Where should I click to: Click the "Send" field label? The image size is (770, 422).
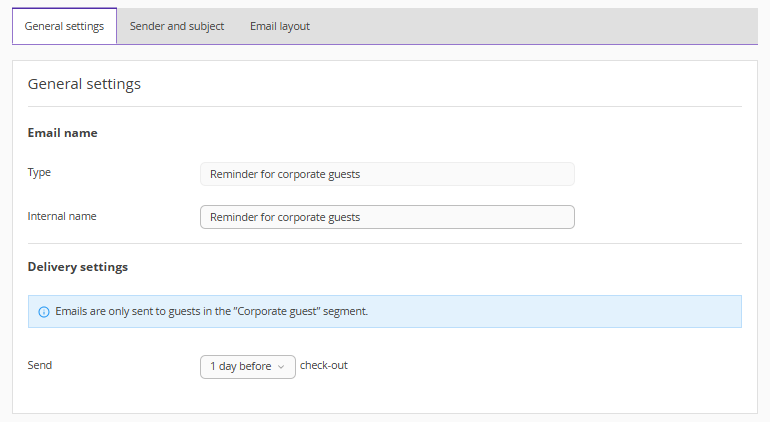pyautogui.click(x=40, y=365)
